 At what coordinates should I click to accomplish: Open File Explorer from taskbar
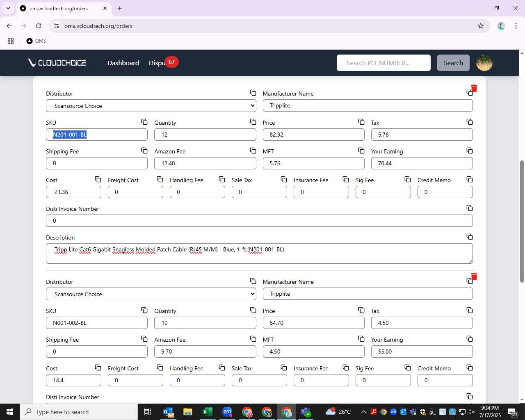pos(188,412)
